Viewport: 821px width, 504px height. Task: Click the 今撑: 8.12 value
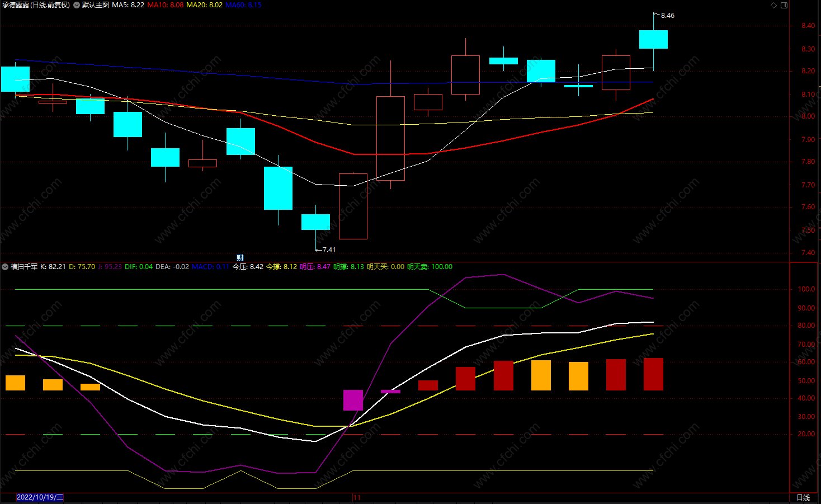282,267
